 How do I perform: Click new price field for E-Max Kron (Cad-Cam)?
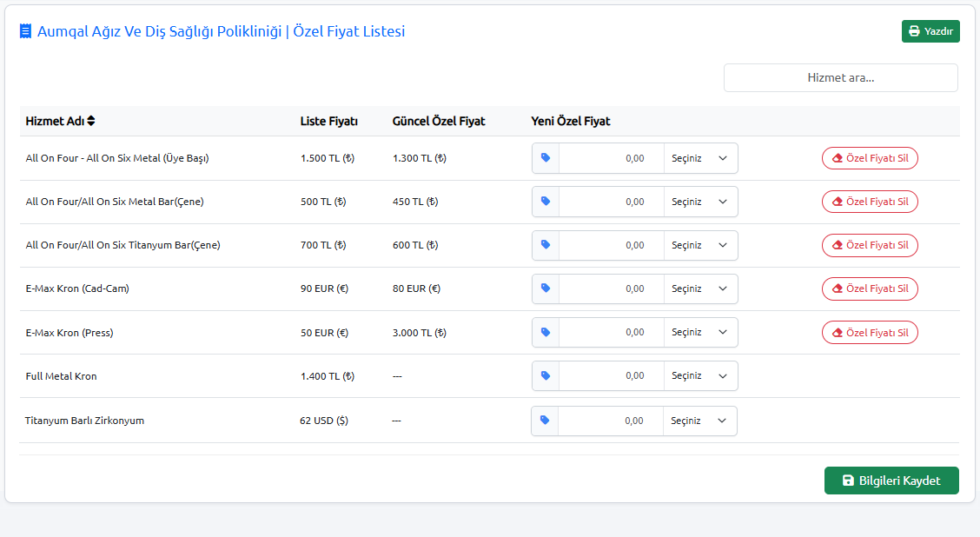pos(612,288)
